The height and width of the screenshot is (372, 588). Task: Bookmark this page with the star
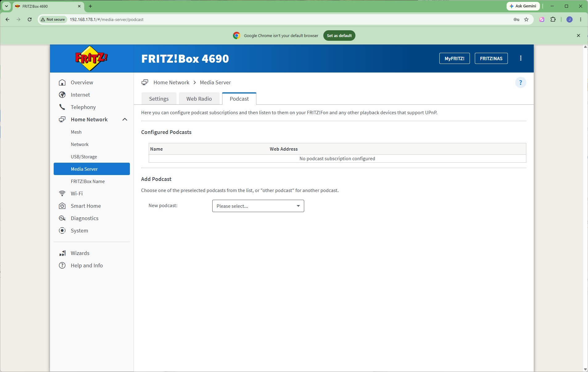[526, 19]
